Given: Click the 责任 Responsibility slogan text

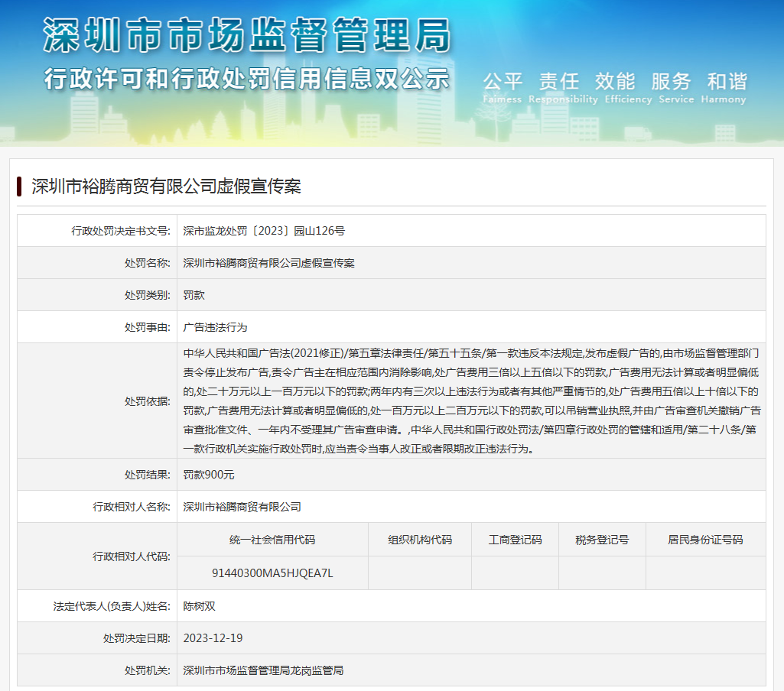Looking at the screenshot, I should pyautogui.click(x=559, y=82).
